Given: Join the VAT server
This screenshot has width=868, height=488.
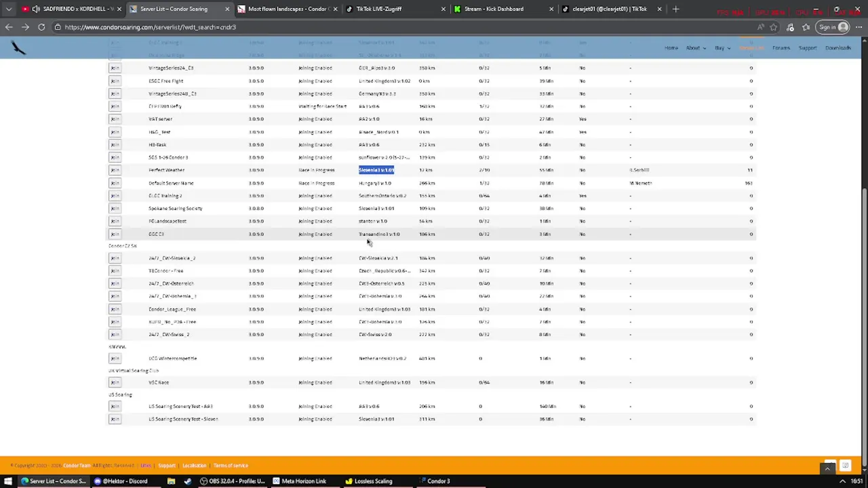Looking at the screenshot, I should point(115,119).
